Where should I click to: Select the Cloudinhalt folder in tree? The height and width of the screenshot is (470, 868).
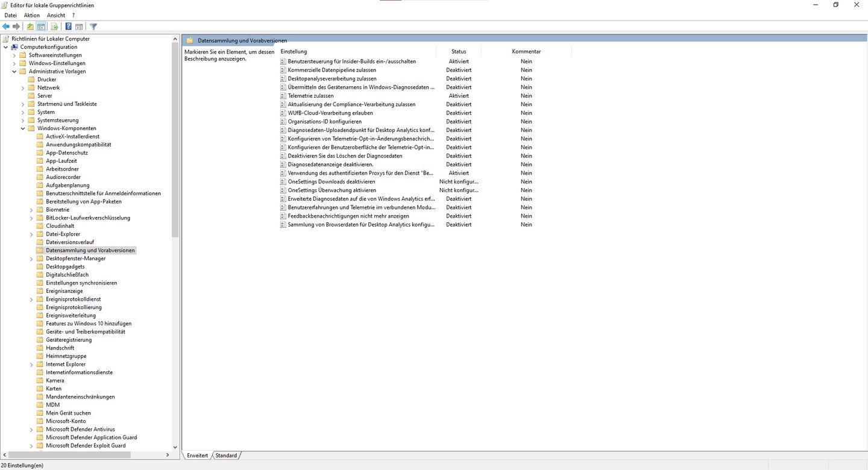(x=60, y=226)
